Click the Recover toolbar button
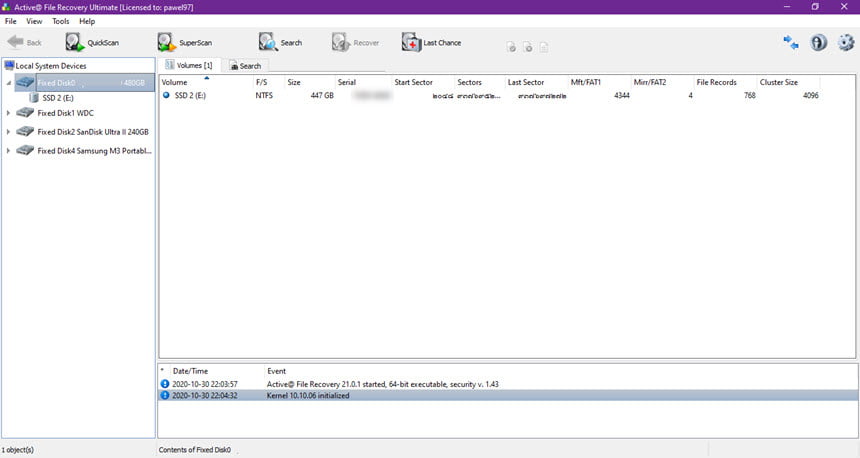This screenshot has width=860, height=458. pos(355,42)
